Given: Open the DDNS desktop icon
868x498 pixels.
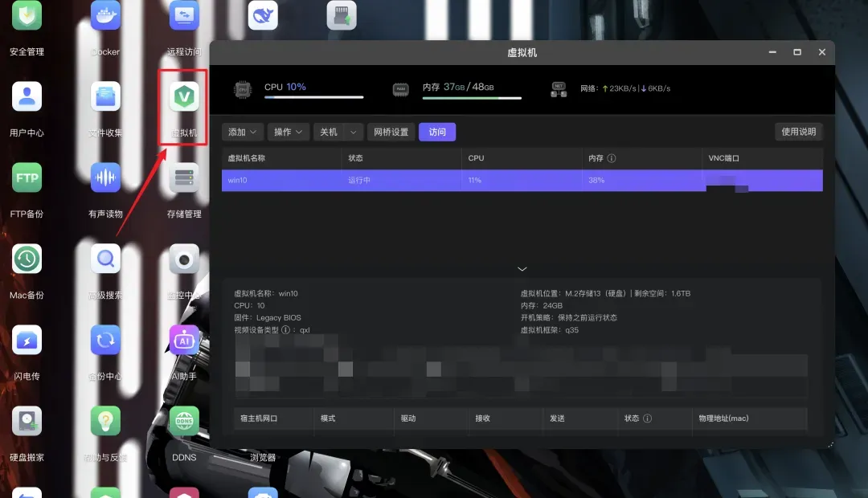Looking at the screenshot, I should click(x=184, y=422).
